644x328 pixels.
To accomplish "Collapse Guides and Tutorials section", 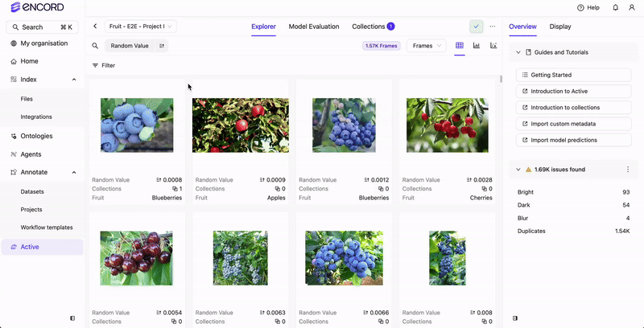I will click(x=518, y=52).
